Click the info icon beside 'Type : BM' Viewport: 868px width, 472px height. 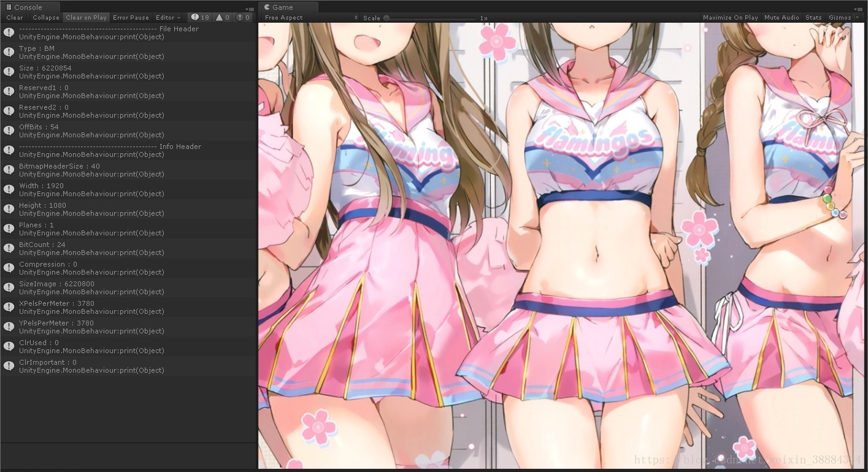[x=9, y=52]
